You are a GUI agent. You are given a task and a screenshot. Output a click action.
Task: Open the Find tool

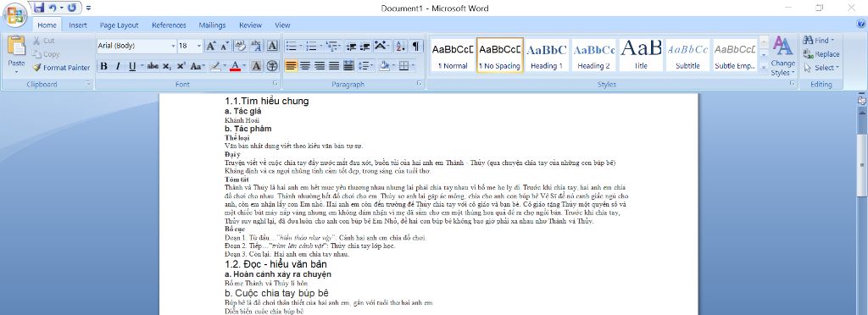(818, 41)
